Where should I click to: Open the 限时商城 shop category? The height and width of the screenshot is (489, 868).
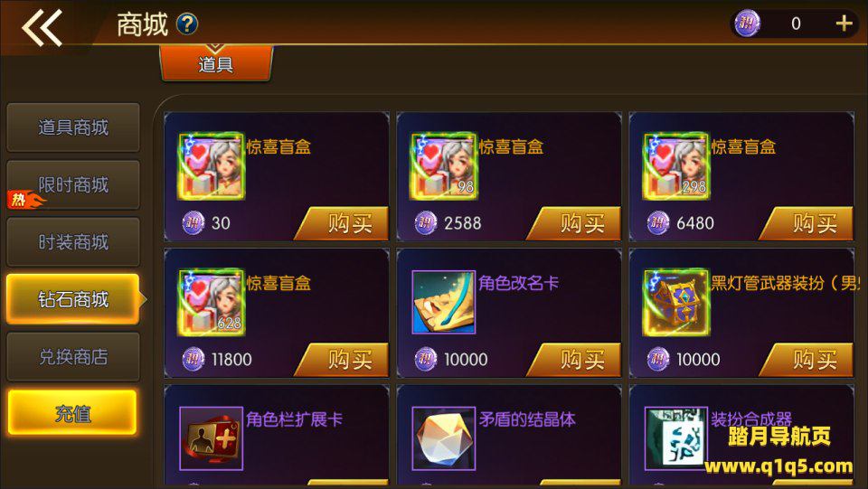point(73,184)
